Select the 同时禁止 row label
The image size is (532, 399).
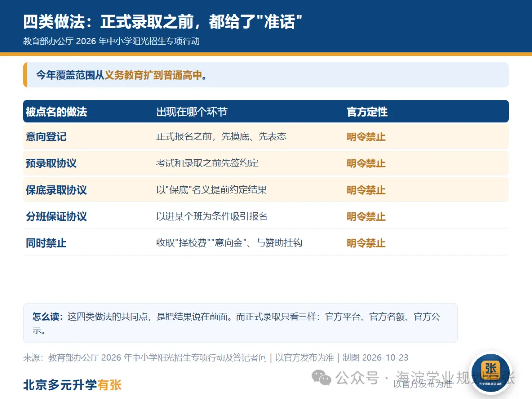tap(46, 243)
